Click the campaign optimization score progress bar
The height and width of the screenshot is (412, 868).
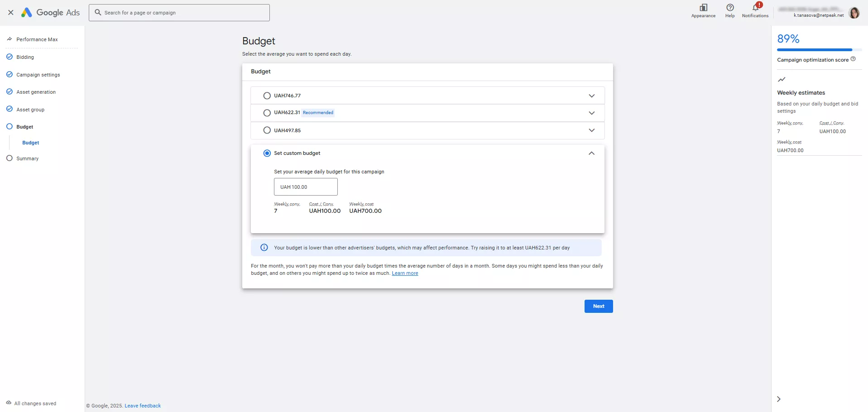tap(815, 50)
